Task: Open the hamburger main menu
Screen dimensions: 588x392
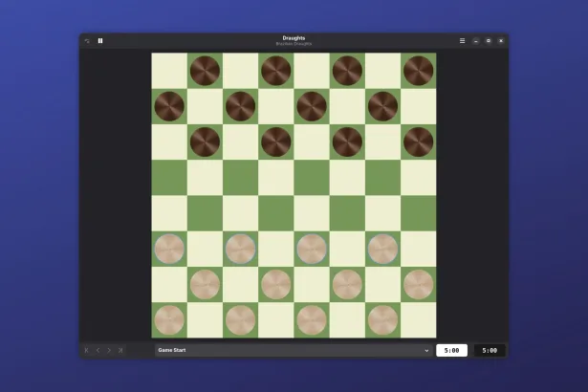Action: point(463,41)
